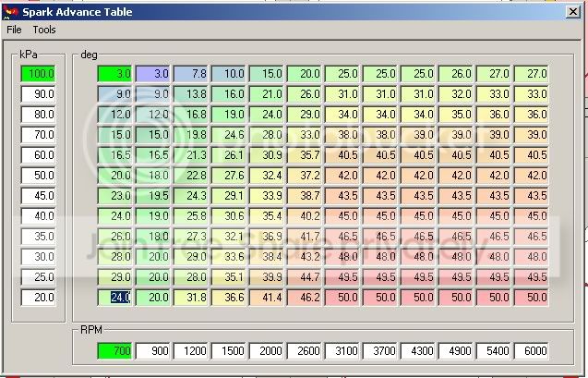Viewport: 588px width, 378px height.
Task: Click the 35.7 deg spark cell
Action: point(304,155)
